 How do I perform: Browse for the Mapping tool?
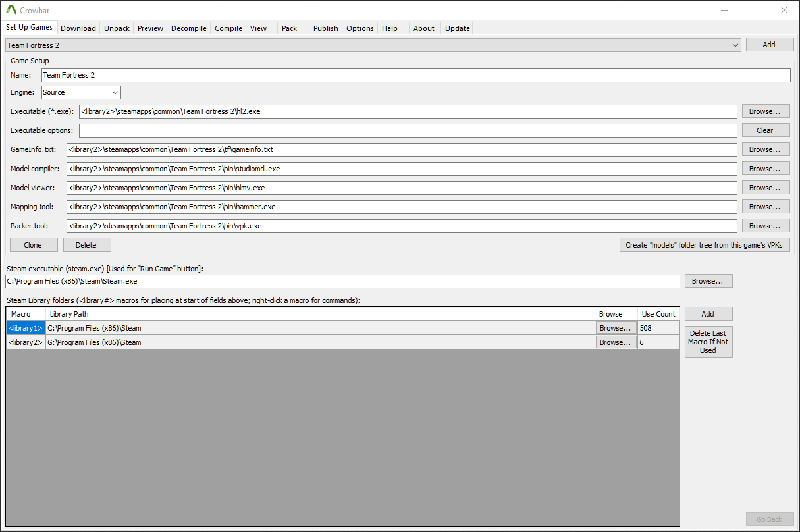(x=766, y=207)
